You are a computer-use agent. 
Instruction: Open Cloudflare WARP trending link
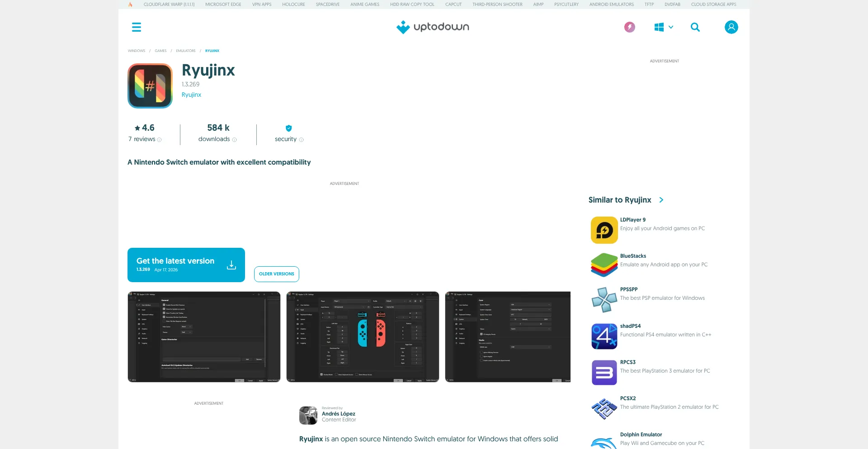[169, 5]
